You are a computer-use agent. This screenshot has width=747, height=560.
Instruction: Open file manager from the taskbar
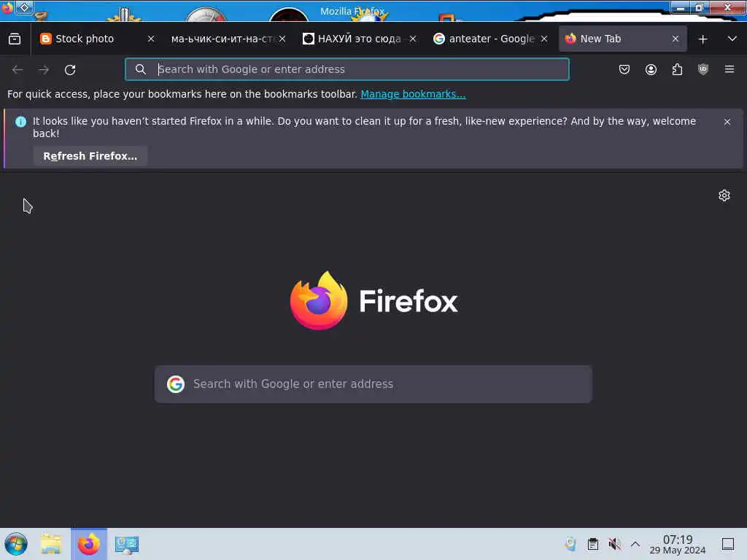[x=51, y=544]
